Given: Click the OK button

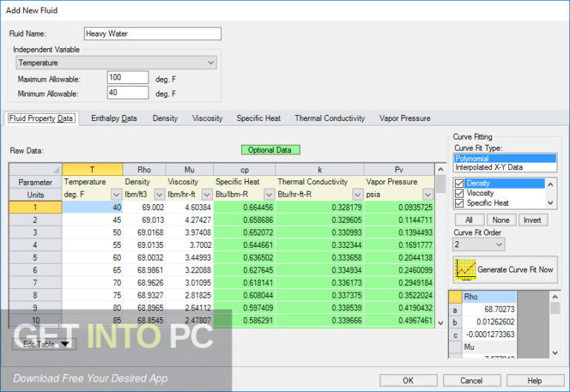Looking at the screenshot, I should 408,380.
